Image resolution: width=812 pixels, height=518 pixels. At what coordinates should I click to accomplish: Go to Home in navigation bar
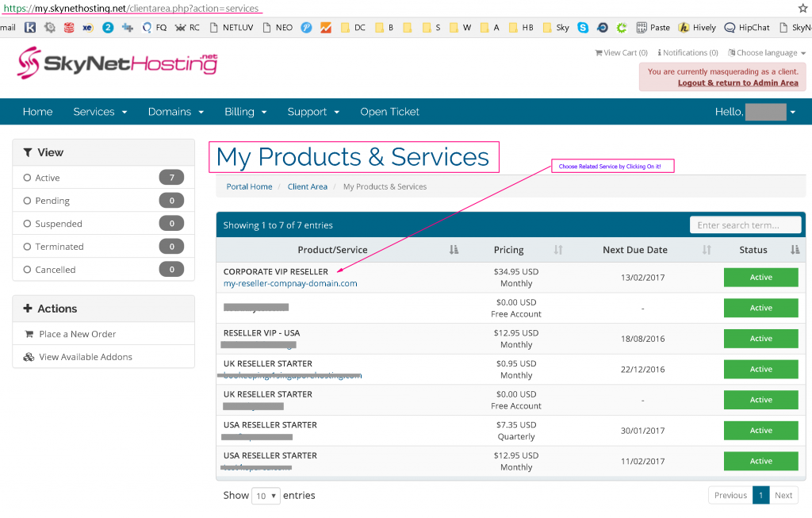click(37, 111)
